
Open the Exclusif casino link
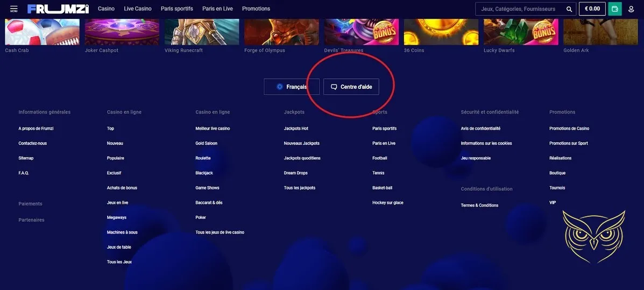pos(114,173)
